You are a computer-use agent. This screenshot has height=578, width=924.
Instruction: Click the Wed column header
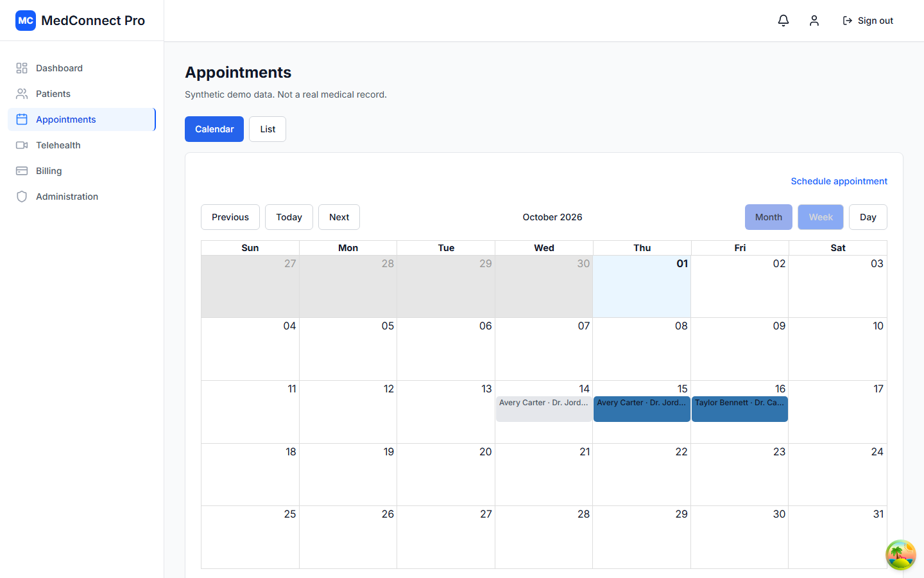pos(544,248)
